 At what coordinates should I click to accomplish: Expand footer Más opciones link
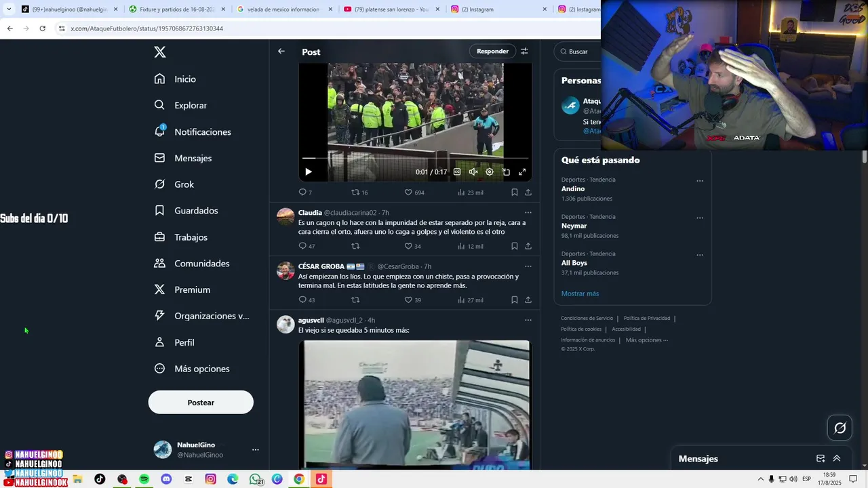[x=647, y=340]
